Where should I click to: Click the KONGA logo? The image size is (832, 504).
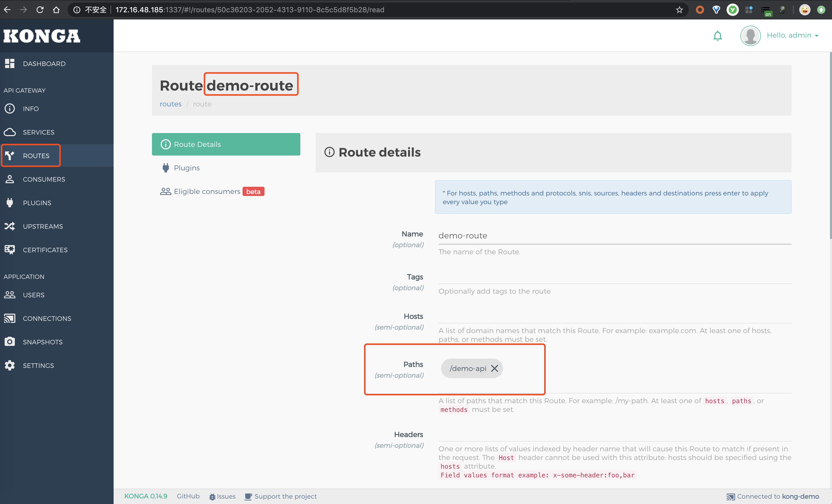(42, 36)
